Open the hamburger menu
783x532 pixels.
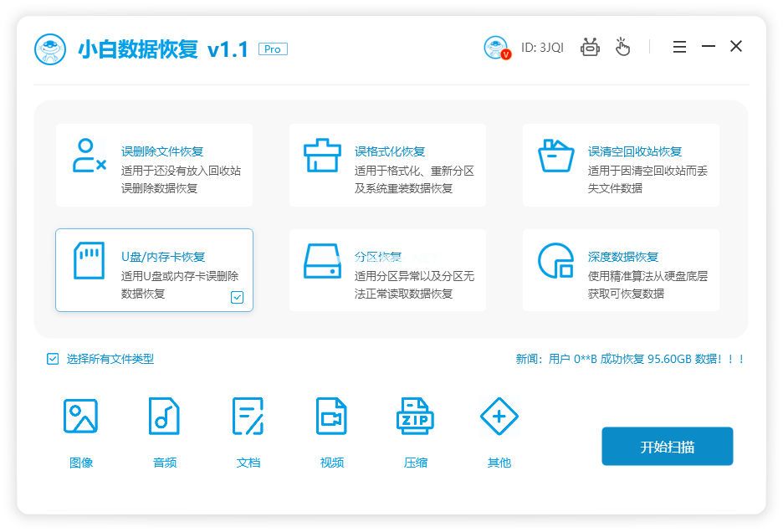[x=679, y=47]
